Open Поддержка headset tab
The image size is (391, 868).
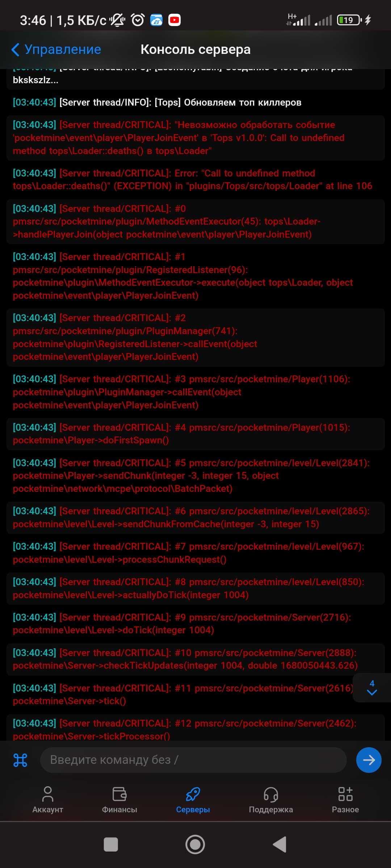tap(271, 800)
